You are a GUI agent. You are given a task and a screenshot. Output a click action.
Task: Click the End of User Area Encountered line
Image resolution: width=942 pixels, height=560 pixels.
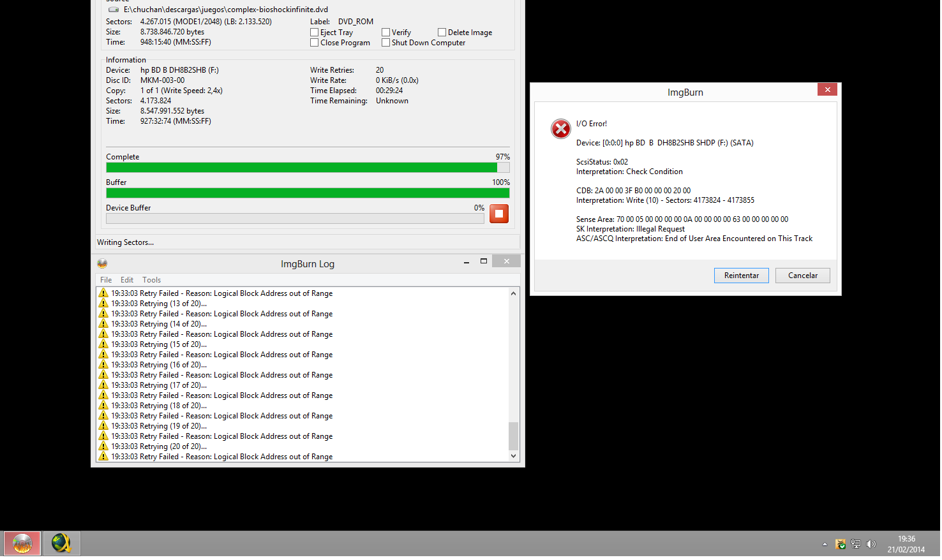click(x=694, y=239)
